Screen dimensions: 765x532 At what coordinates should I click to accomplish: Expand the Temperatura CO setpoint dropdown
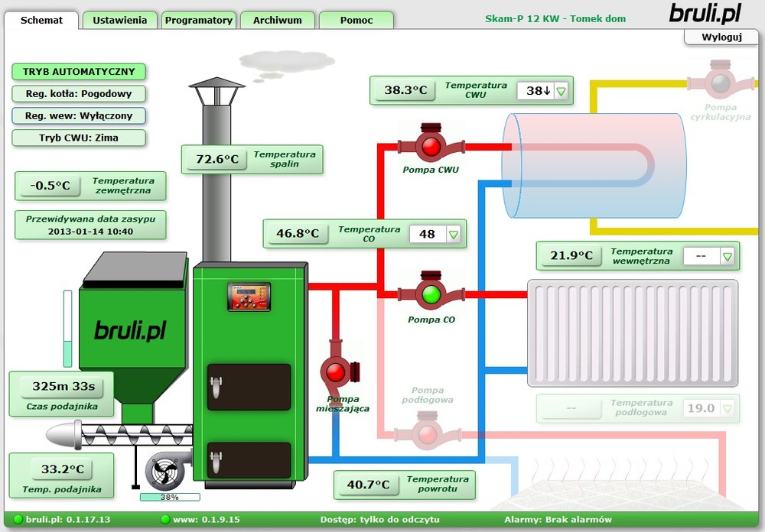coord(454,235)
